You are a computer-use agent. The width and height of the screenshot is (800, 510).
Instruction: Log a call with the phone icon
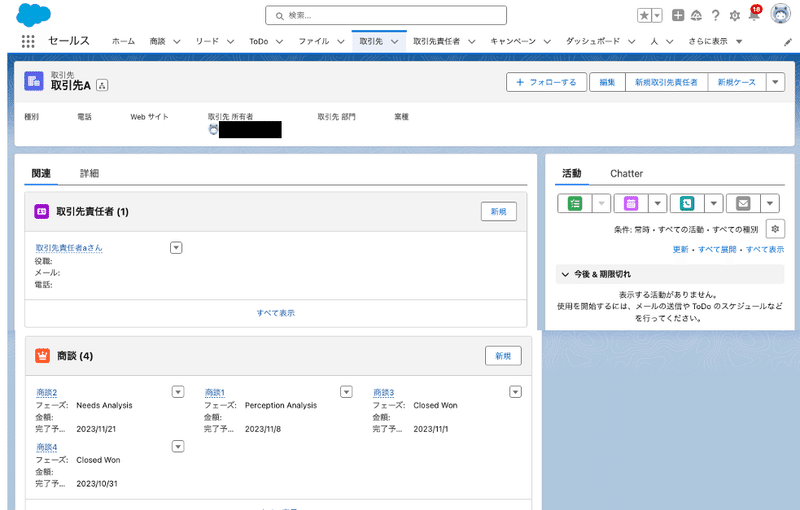(x=687, y=203)
